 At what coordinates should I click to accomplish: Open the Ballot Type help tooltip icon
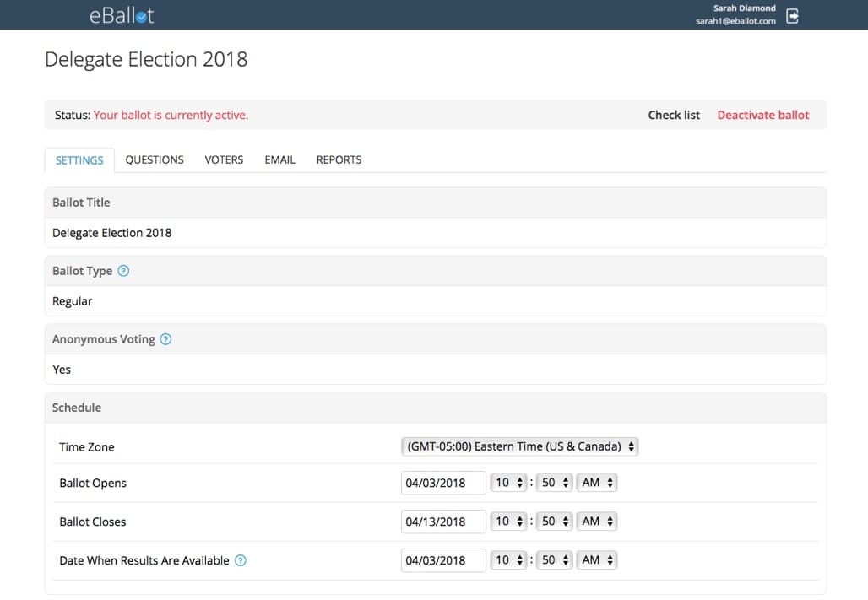pos(123,270)
